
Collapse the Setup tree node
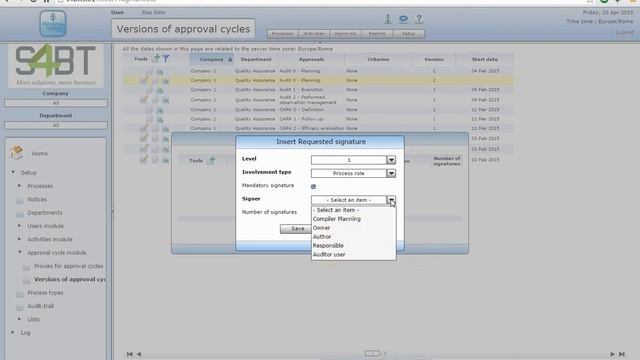click(13, 172)
